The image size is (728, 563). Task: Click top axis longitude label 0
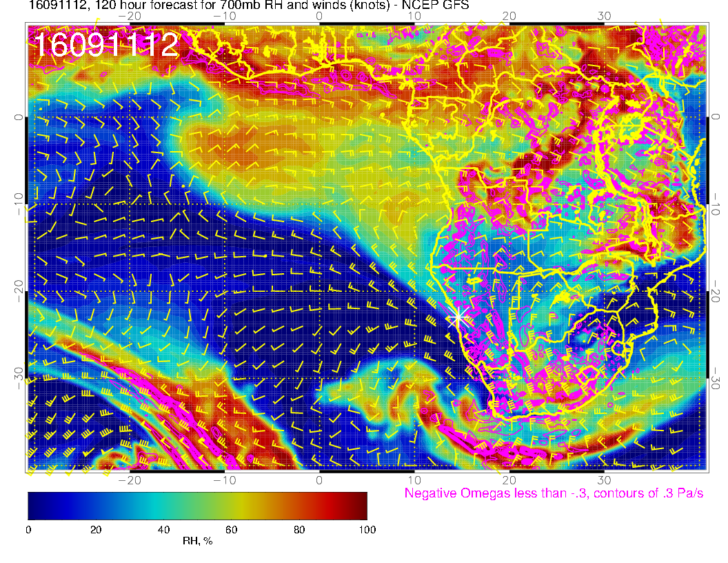point(319,16)
